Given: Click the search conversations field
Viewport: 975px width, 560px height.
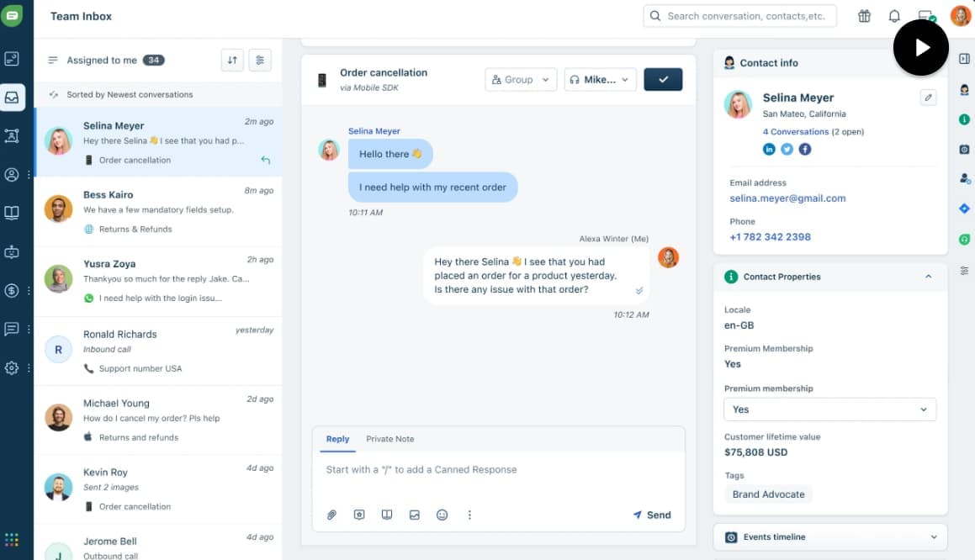Looking at the screenshot, I should coord(739,15).
